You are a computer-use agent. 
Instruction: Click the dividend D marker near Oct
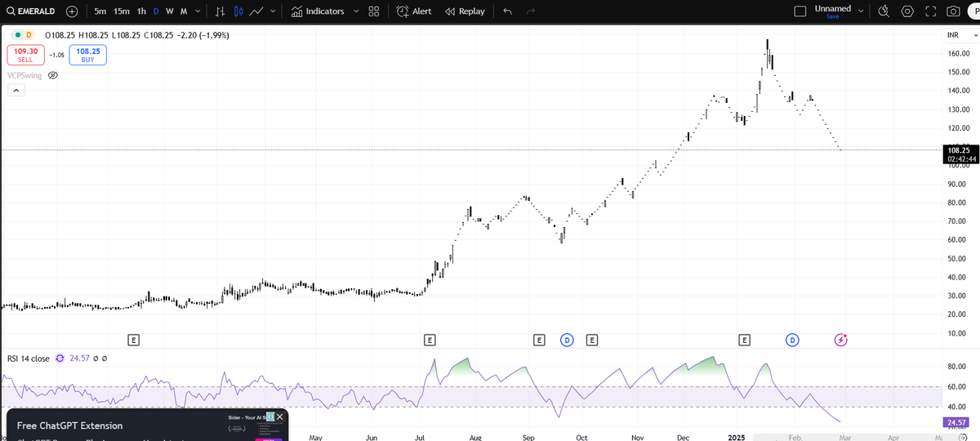567,339
